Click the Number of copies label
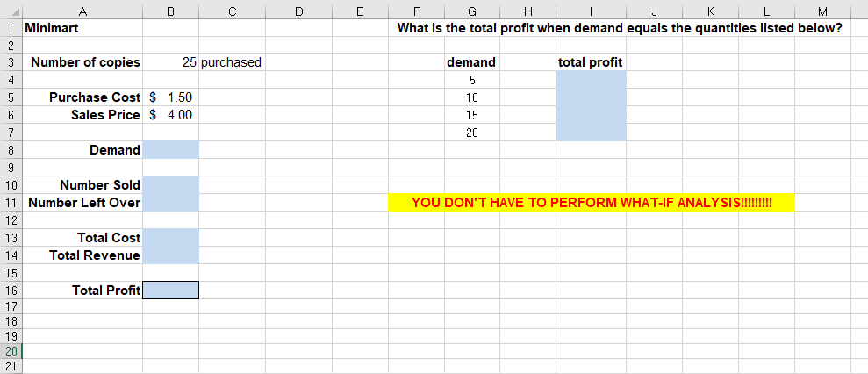 85,62
